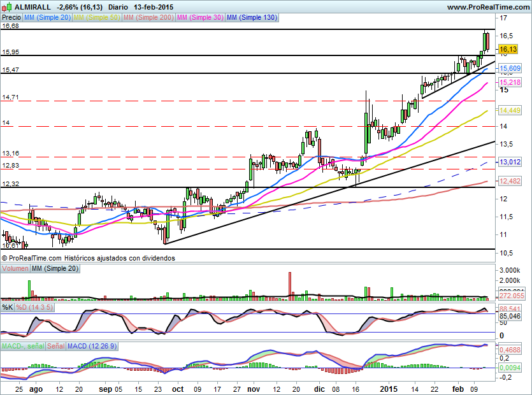Click the 13,012 moving average price tag
The width and height of the screenshot is (532, 395).
point(510,162)
